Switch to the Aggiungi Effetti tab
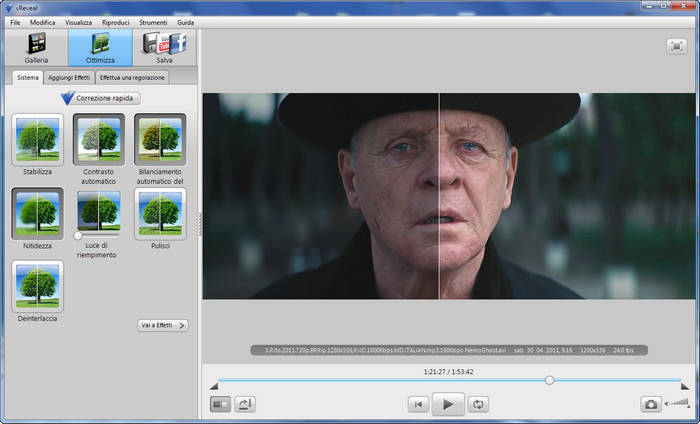The image size is (700, 424). pyautogui.click(x=69, y=78)
